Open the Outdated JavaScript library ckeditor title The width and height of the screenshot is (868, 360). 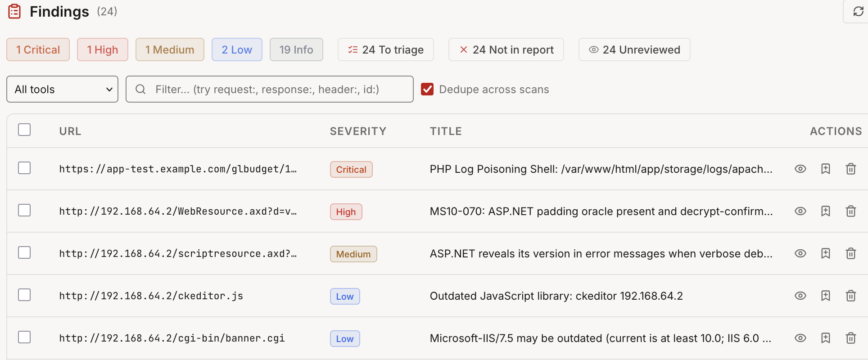[x=556, y=296]
